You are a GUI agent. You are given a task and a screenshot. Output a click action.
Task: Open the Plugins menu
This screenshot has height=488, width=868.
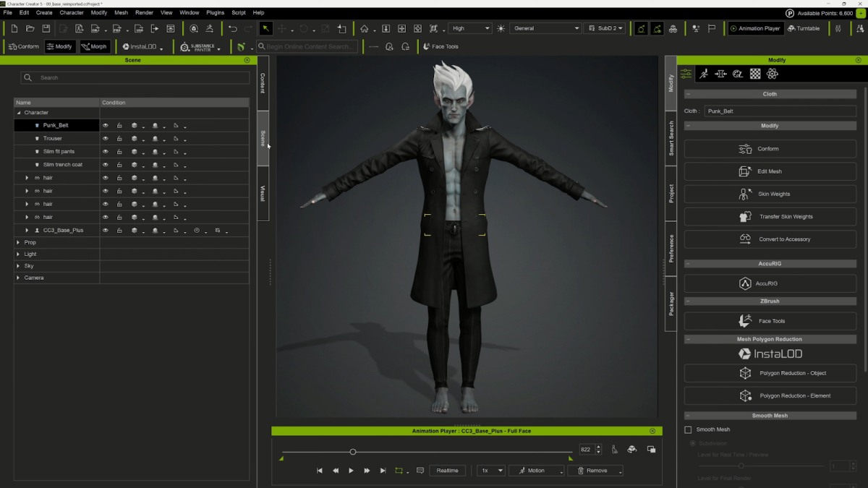coord(215,13)
